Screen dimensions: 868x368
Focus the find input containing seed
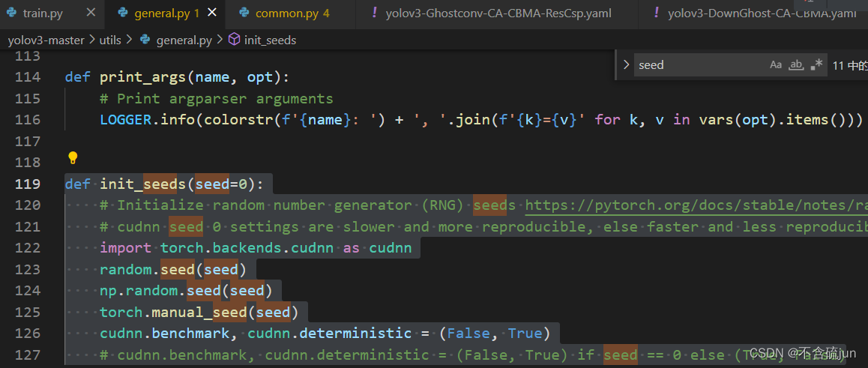coord(699,64)
